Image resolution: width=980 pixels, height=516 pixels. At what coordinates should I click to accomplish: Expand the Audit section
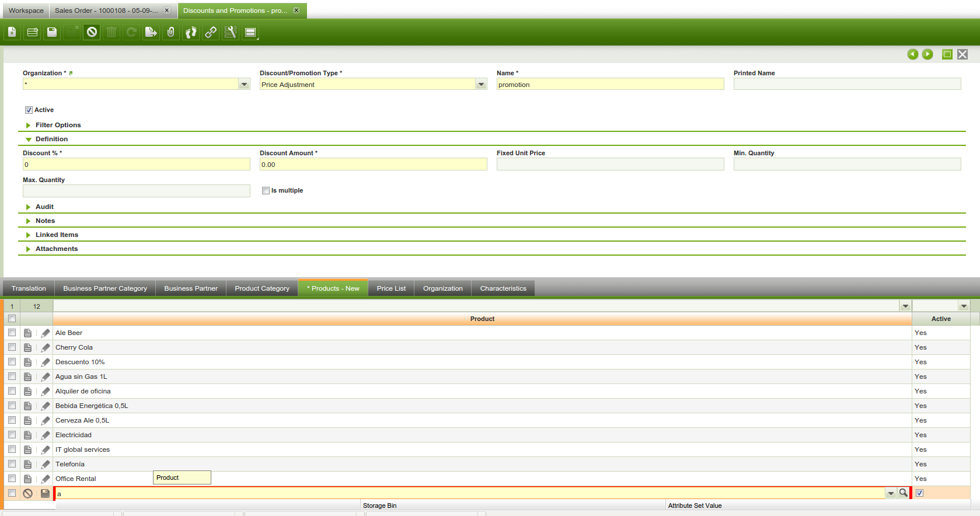click(44, 207)
